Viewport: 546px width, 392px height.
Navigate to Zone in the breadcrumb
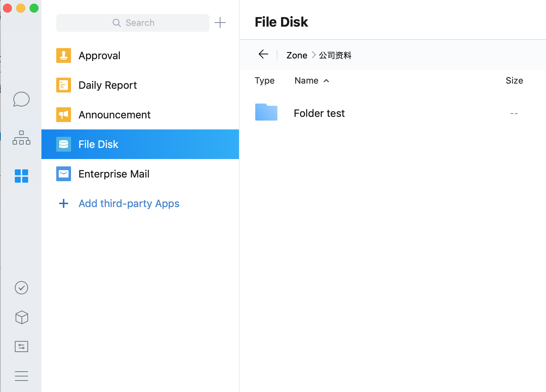coord(297,55)
